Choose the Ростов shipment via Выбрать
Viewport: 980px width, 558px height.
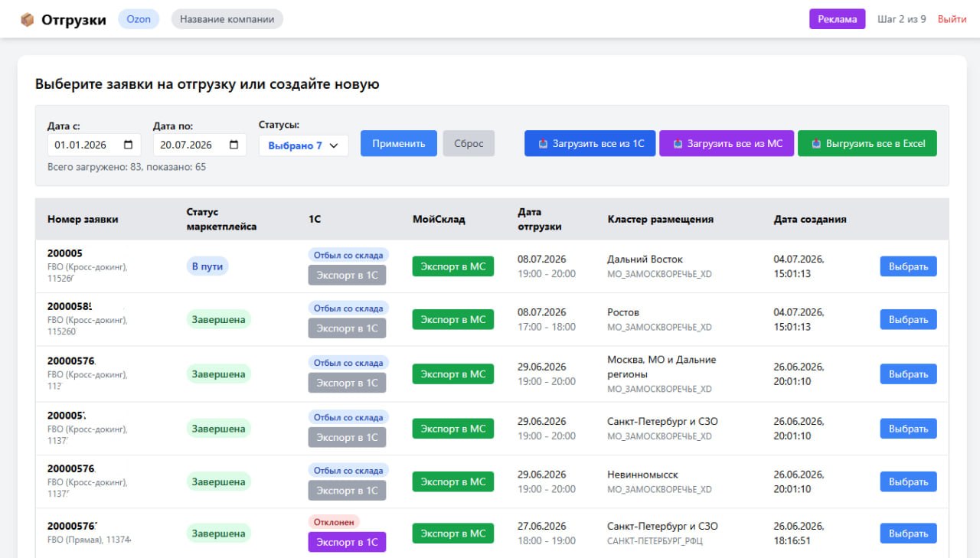click(908, 319)
